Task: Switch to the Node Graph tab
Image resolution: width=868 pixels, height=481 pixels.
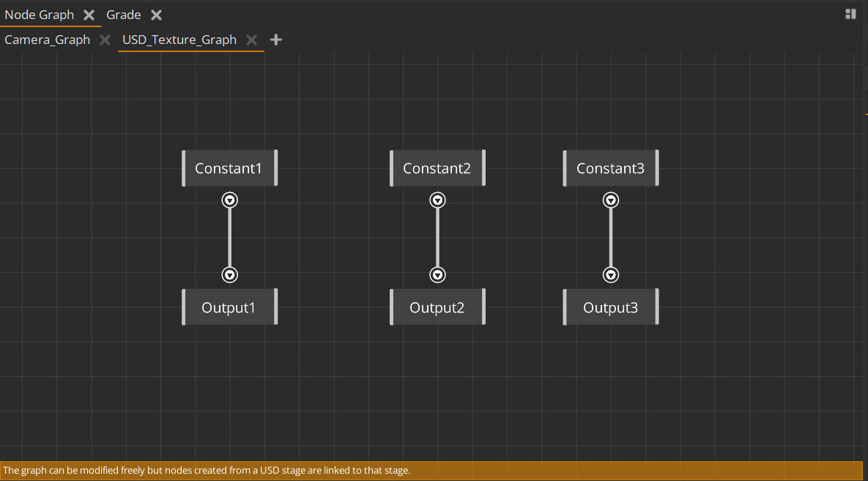Action: (x=39, y=14)
